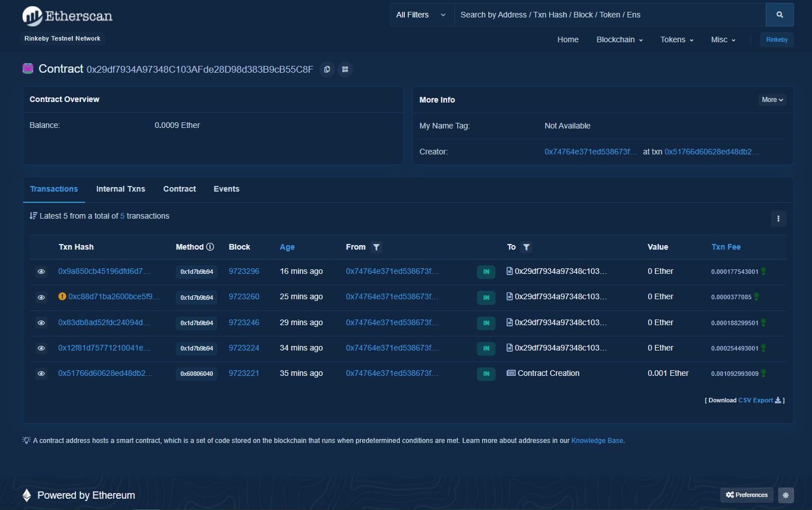The image size is (812, 510).
Task: Click the Method info circle icon
Action: click(x=210, y=247)
